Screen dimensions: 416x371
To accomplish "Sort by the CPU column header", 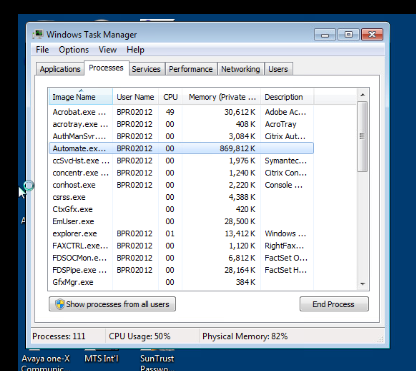I will pyautogui.click(x=170, y=97).
